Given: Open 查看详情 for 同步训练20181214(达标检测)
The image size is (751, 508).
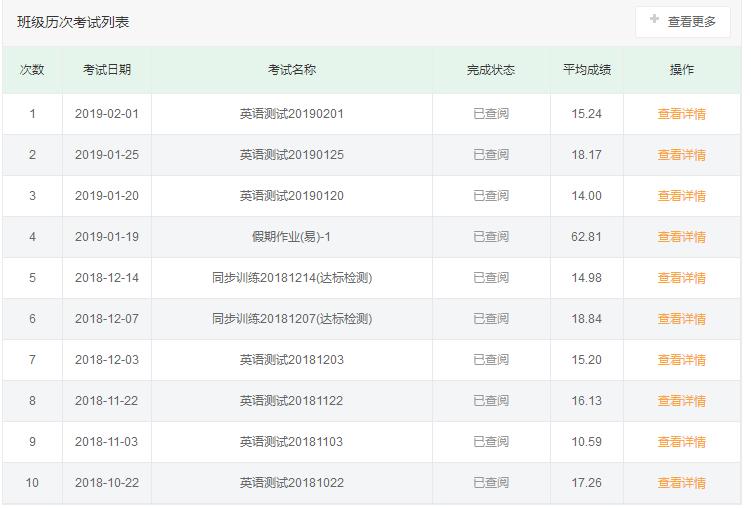Looking at the screenshot, I should click(682, 278).
